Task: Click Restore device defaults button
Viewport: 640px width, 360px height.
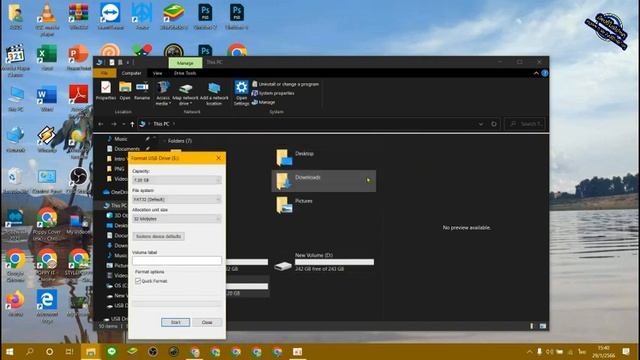Action: pos(158,236)
